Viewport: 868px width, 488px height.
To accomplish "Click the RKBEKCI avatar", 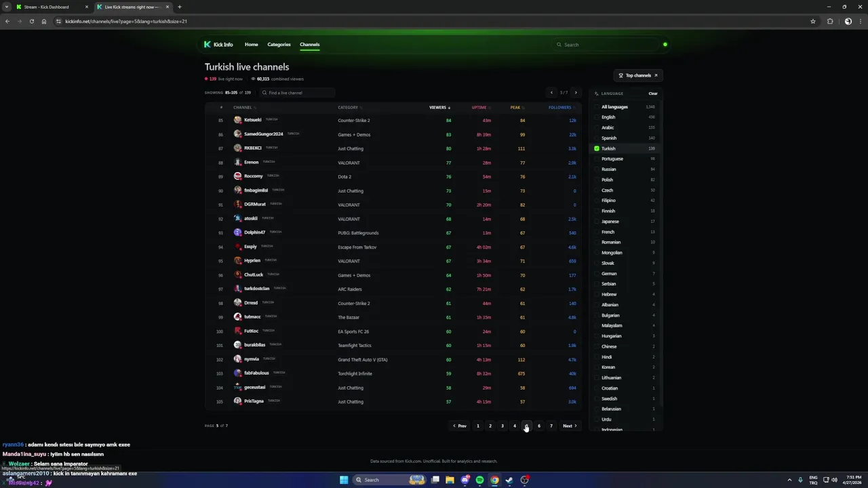I will (x=237, y=148).
